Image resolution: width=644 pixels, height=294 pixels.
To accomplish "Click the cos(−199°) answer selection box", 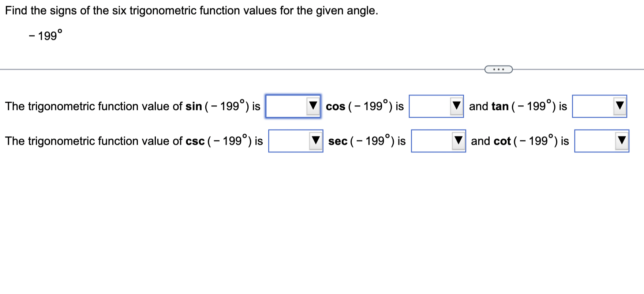I will point(435,106).
